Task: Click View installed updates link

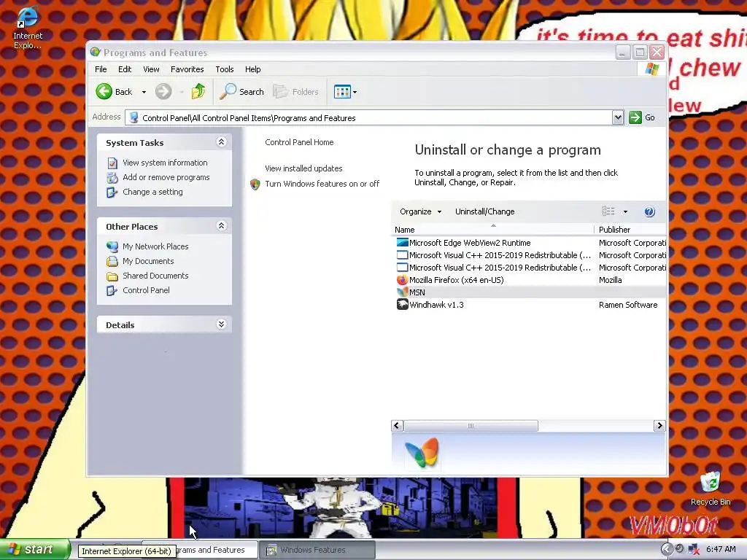Action: [x=303, y=168]
